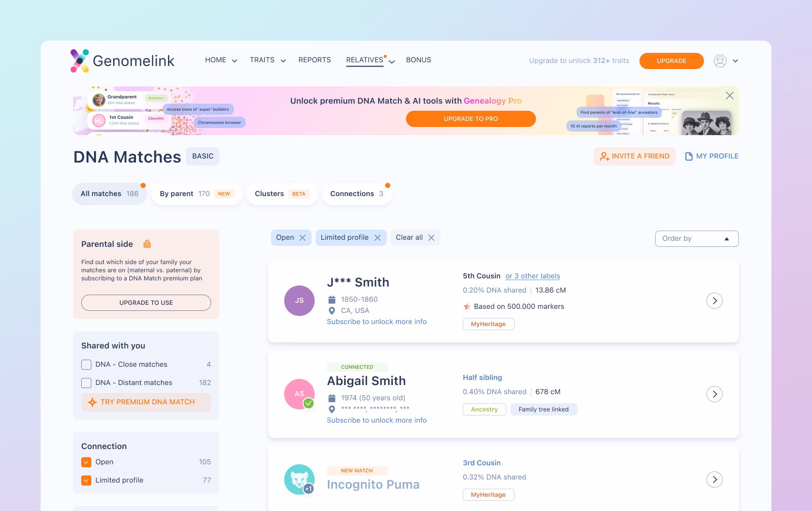Screen dimensions: 812x511
Task: Click the verified checkmark badge on AS avatar
Action: pyautogui.click(x=309, y=403)
